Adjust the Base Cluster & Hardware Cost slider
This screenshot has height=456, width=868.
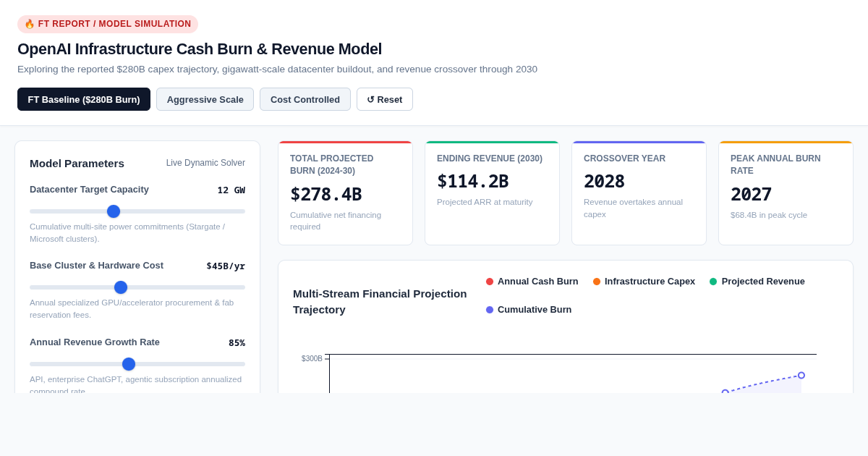tap(137, 287)
